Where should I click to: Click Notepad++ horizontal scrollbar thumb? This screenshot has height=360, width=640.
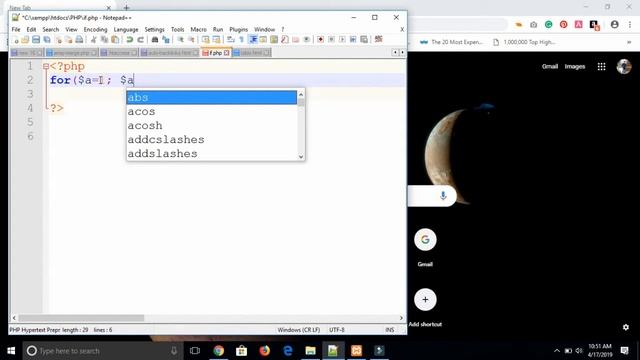[x=81, y=318]
